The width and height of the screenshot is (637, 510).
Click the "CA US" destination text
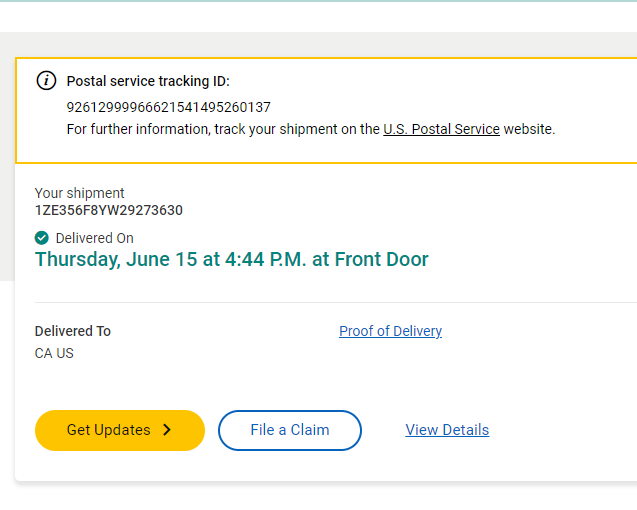[x=55, y=353]
